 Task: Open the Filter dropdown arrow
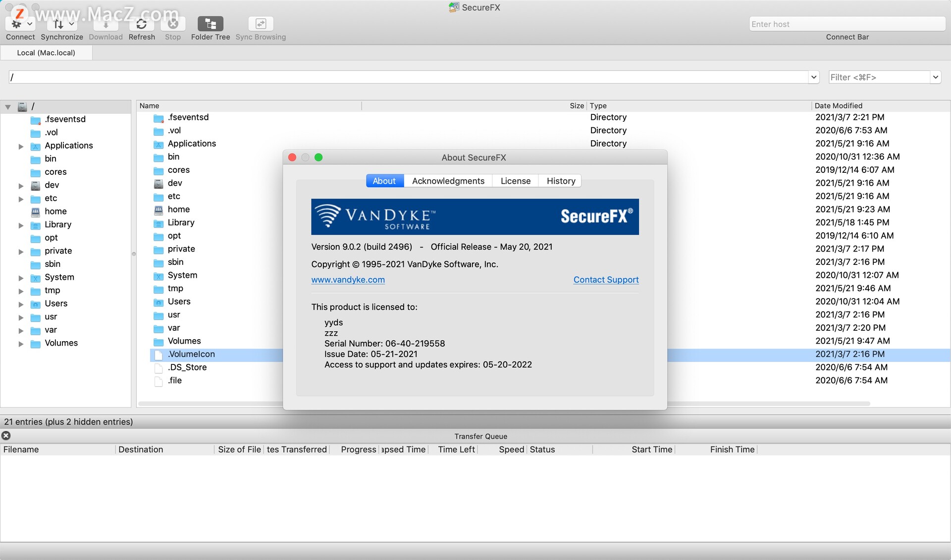point(935,77)
